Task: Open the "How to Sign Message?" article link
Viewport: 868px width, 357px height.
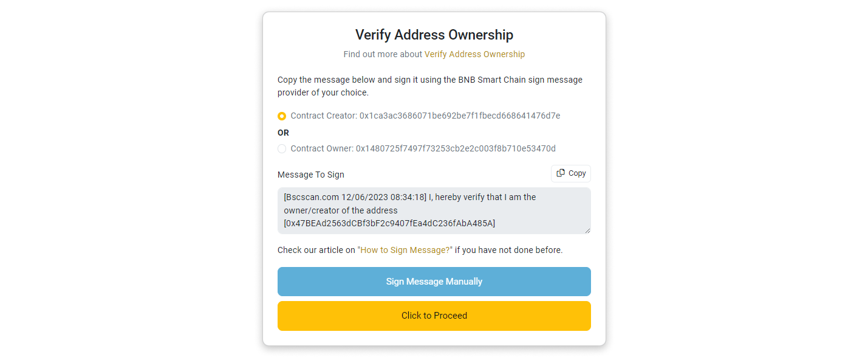Action: click(406, 250)
